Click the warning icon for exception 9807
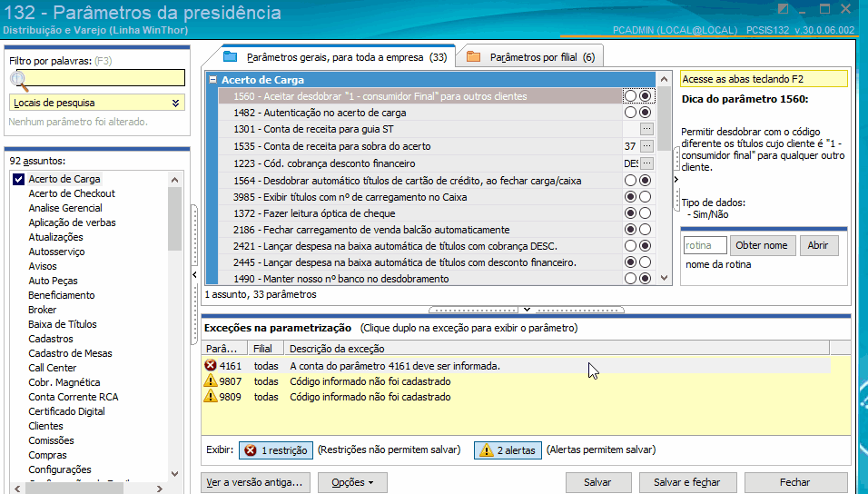Image resolution: width=868 pixels, height=494 pixels. (x=211, y=381)
